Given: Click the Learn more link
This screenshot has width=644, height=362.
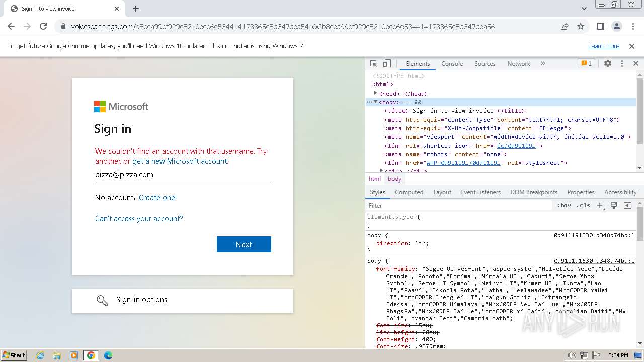Looking at the screenshot, I should pyautogui.click(x=604, y=46).
